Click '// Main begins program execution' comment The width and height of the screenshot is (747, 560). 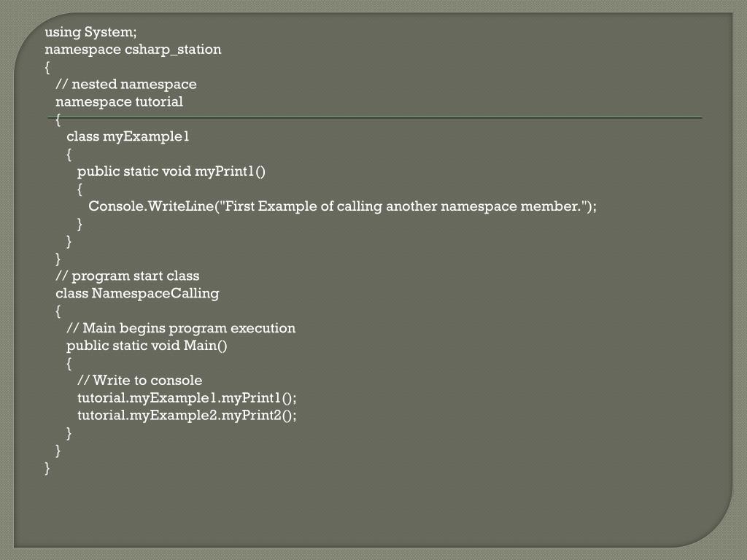[181, 329]
